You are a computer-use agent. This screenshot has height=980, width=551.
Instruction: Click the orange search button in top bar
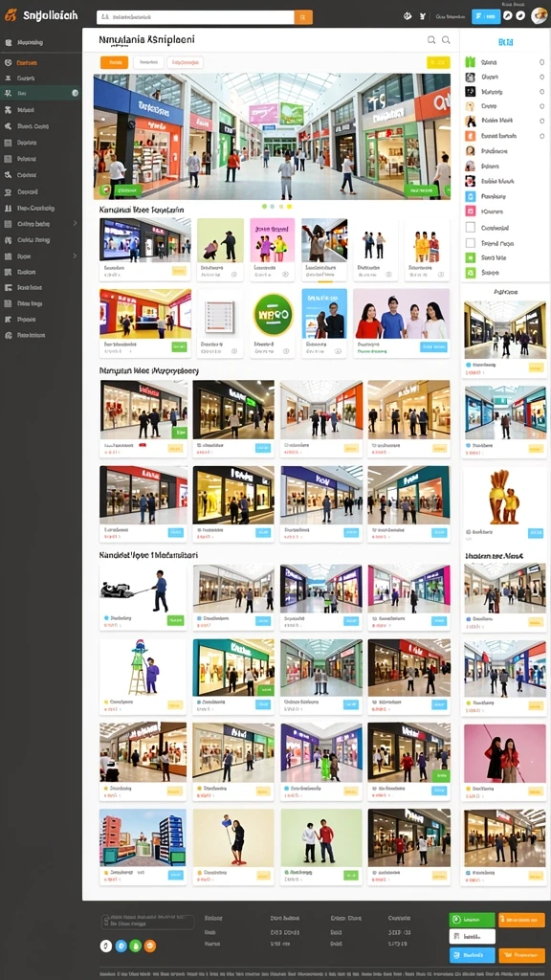click(x=303, y=17)
